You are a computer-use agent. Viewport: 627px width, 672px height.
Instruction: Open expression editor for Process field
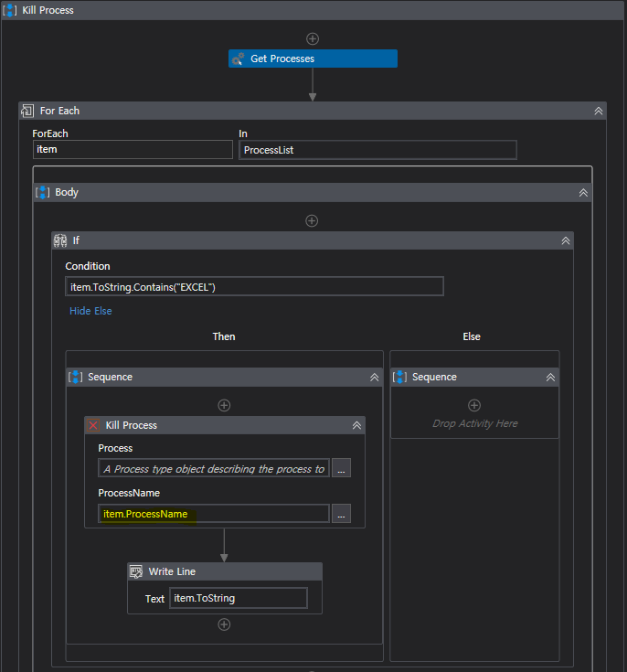341,468
